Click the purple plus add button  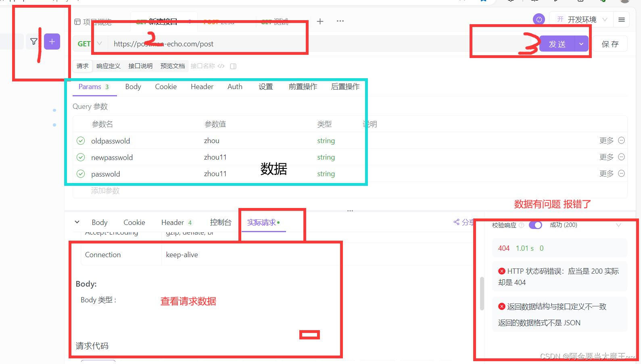tap(52, 42)
